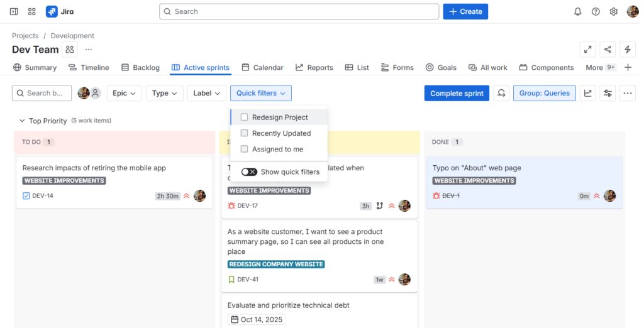Open the automation lightning bolt icon

coord(627,50)
